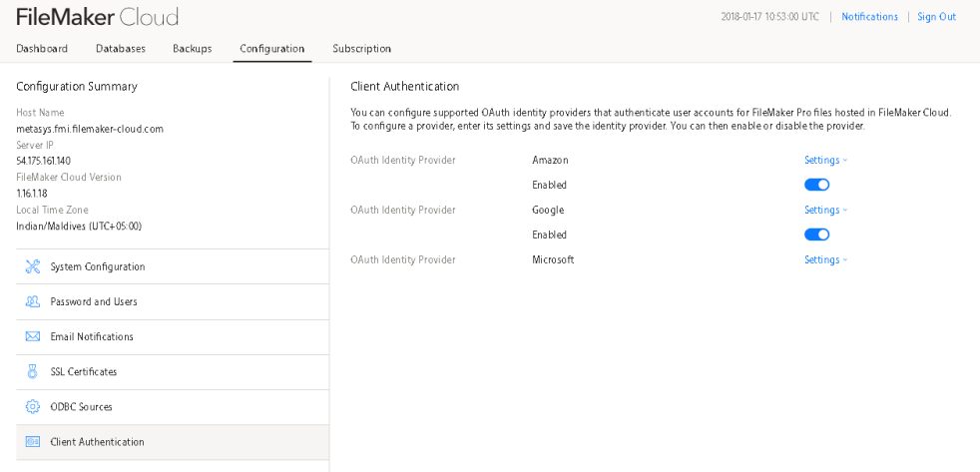Go to the Databases tab

120,49
